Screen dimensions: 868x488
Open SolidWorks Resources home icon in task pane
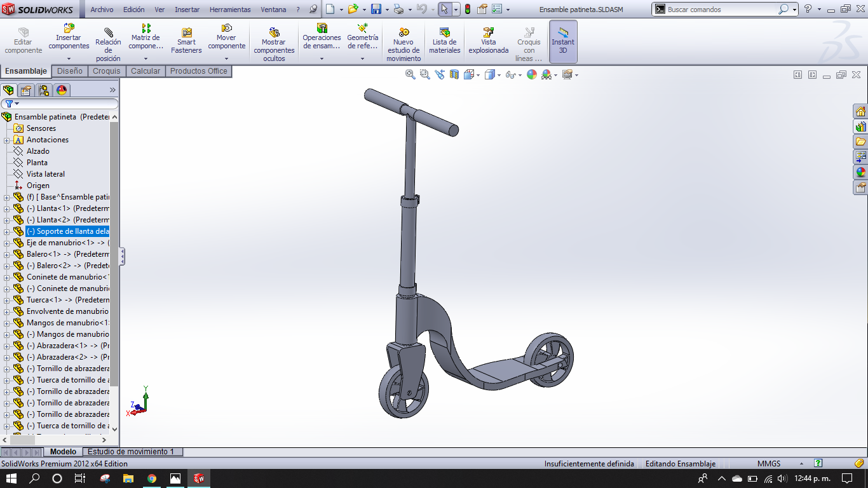coord(860,111)
